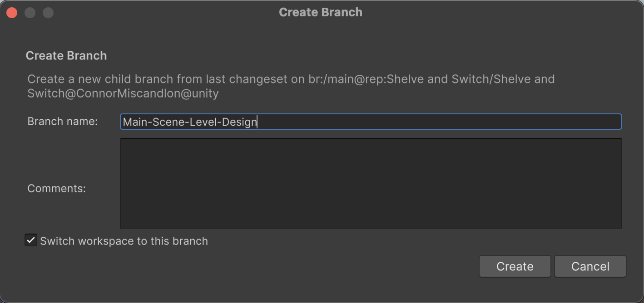Click the gray zoom window button

coord(48,13)
